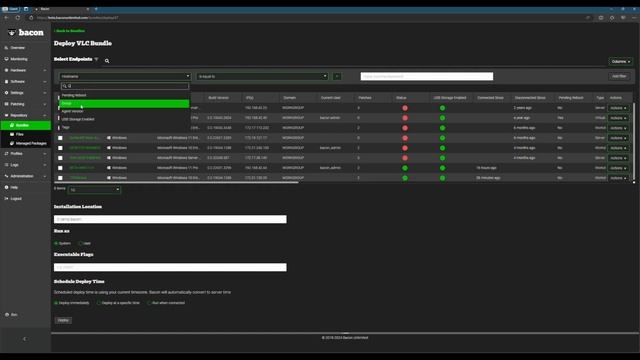Select the User run-as radio button
The width and height of the screenshot is (640, 360).
pyautogui.click(x=81, y=243)
